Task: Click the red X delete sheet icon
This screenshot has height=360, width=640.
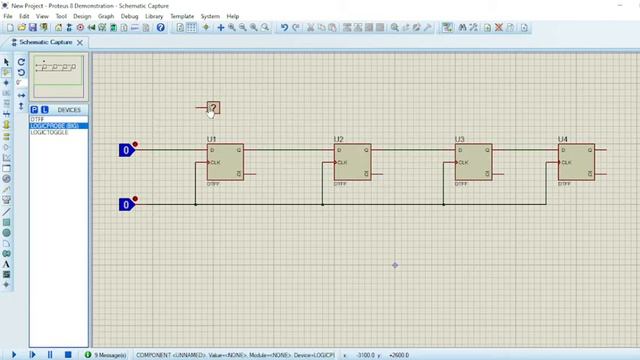Action: pos(499,27)
